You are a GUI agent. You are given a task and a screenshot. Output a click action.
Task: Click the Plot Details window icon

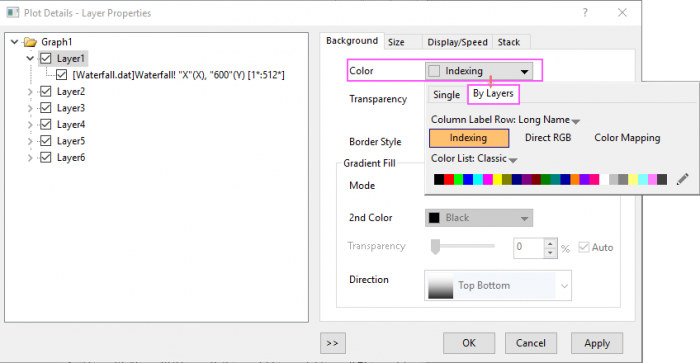pyautogui.click(x=12, y=13)
